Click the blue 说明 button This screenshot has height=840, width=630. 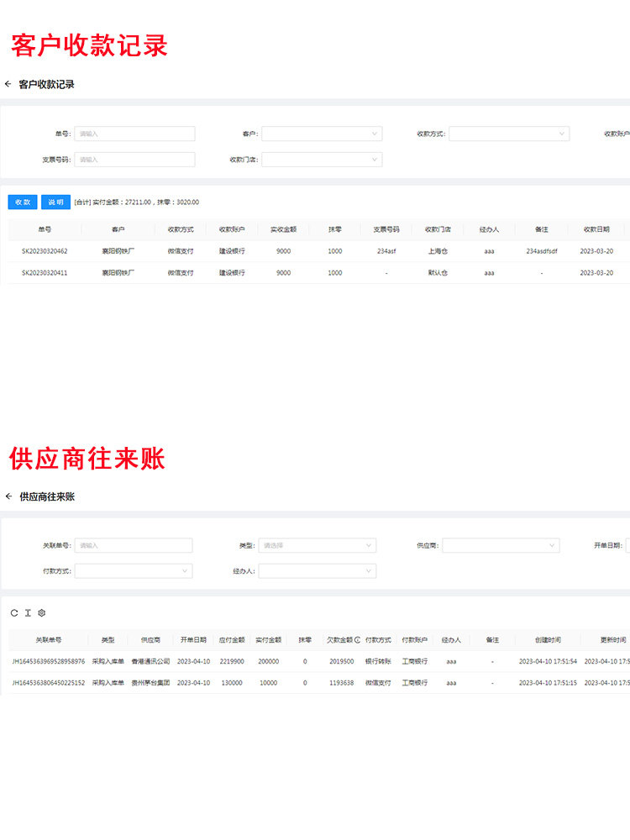[x=55, y=202]
